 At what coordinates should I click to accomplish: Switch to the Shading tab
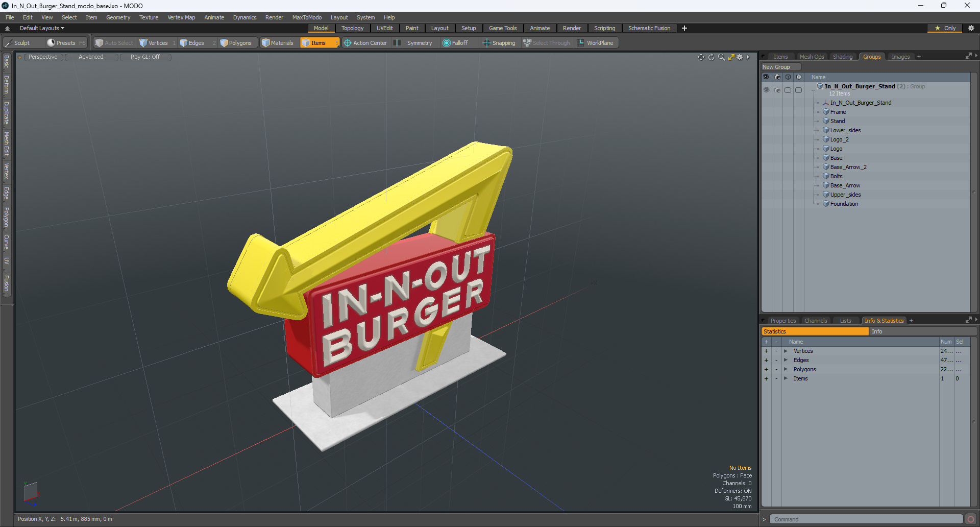tap(843, 57)
